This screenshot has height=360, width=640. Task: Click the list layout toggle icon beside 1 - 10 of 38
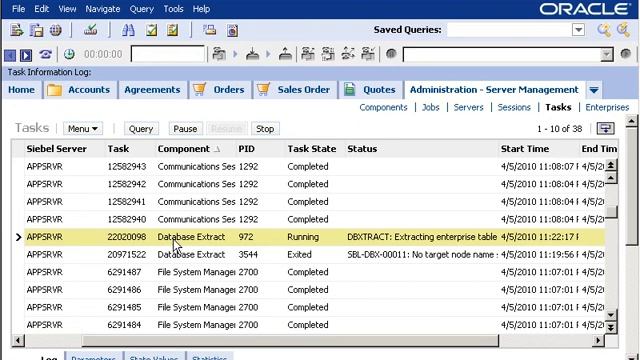[605, 129]
